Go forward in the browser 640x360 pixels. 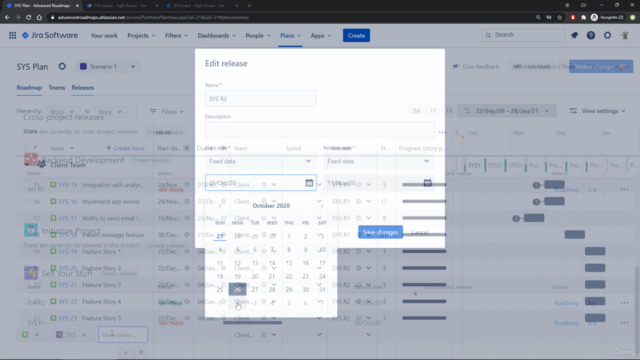(18, 18)
